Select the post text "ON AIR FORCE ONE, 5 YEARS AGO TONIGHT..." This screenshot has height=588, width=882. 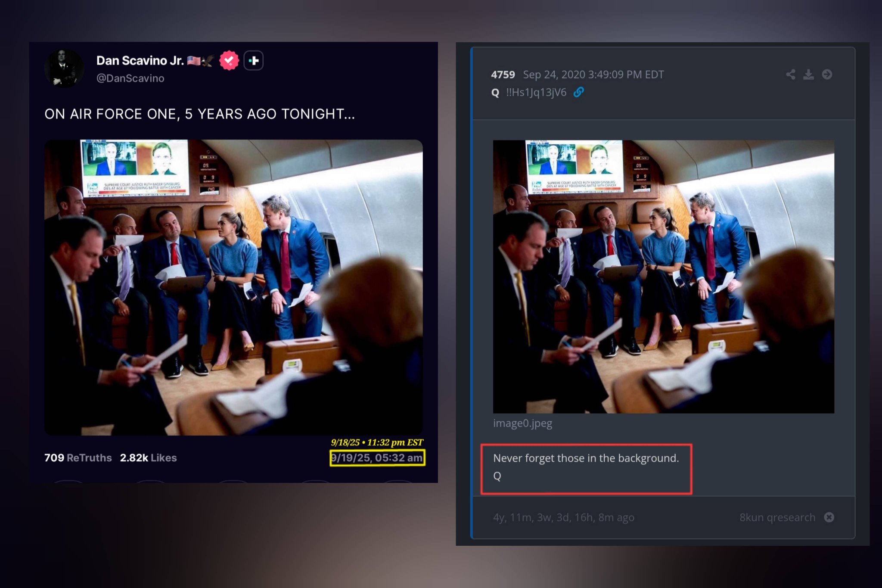click(200, 114)
